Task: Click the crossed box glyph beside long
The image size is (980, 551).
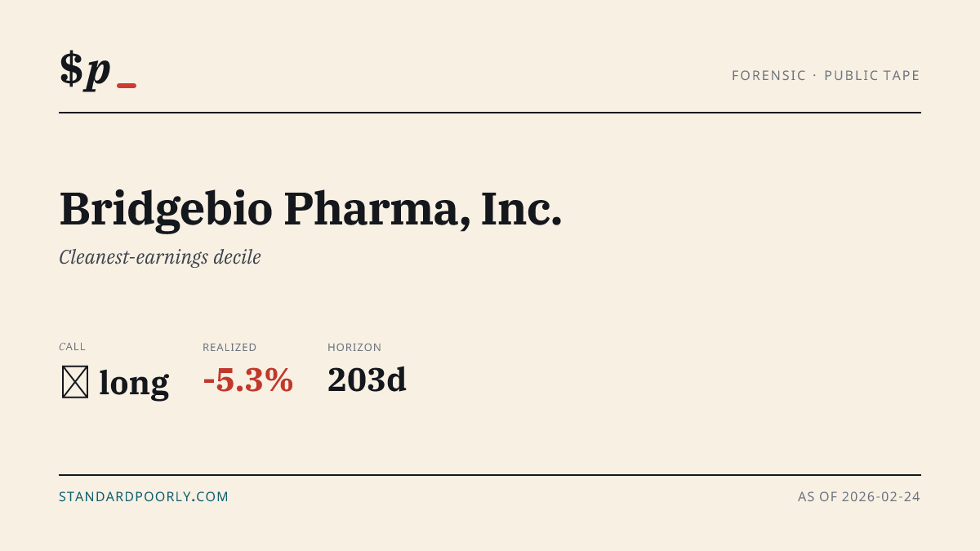Action: coord(75,382)
